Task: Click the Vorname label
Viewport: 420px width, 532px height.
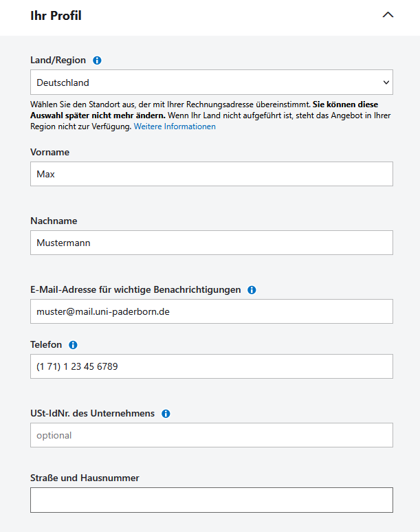Action: click(50, 152)
